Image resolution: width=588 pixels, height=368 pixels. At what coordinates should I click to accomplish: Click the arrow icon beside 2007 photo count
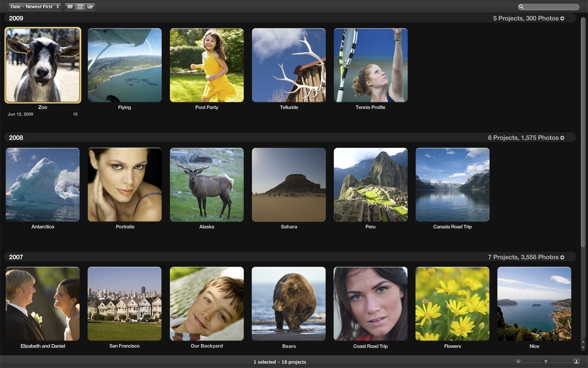[x=562, y=257]
